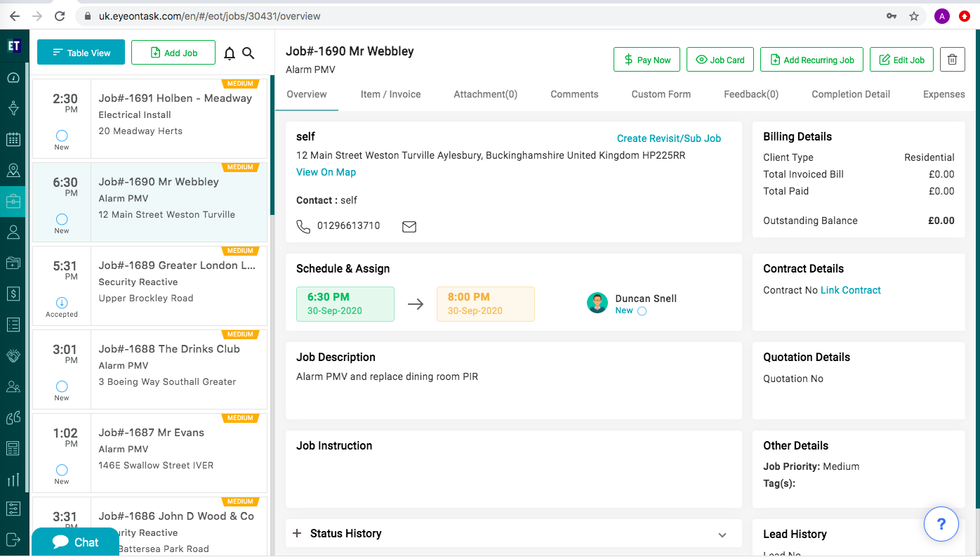Click the map pin icon in sidebar

(x=13, y=170)
